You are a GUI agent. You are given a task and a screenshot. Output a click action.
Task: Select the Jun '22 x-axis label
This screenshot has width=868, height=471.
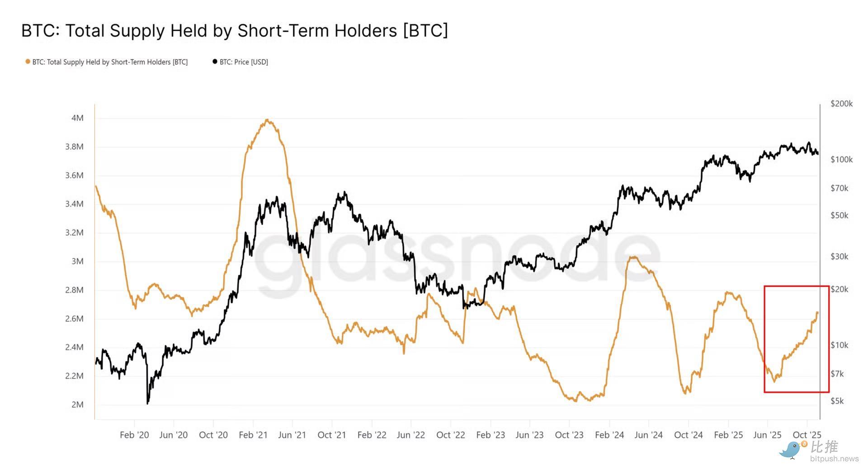pyautogui.click(x=410, y=435)
